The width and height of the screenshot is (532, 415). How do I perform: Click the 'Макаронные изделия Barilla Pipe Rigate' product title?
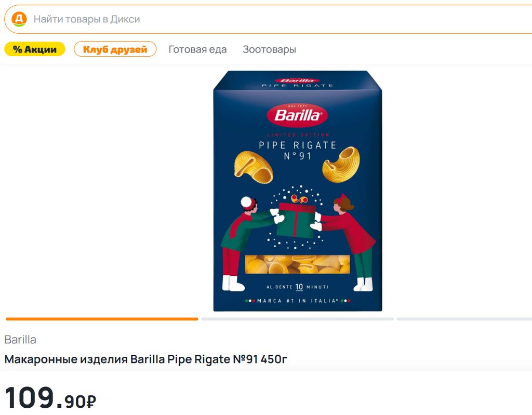tap(146, 359)
